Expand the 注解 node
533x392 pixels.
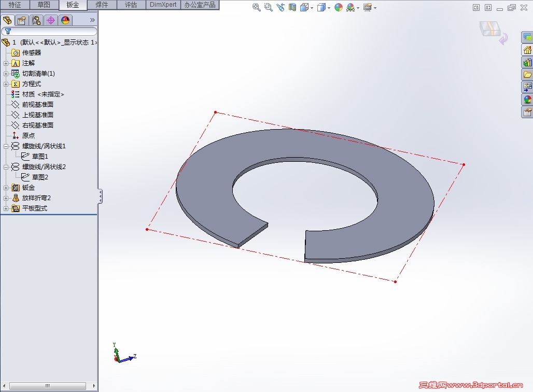pos(6,63)
